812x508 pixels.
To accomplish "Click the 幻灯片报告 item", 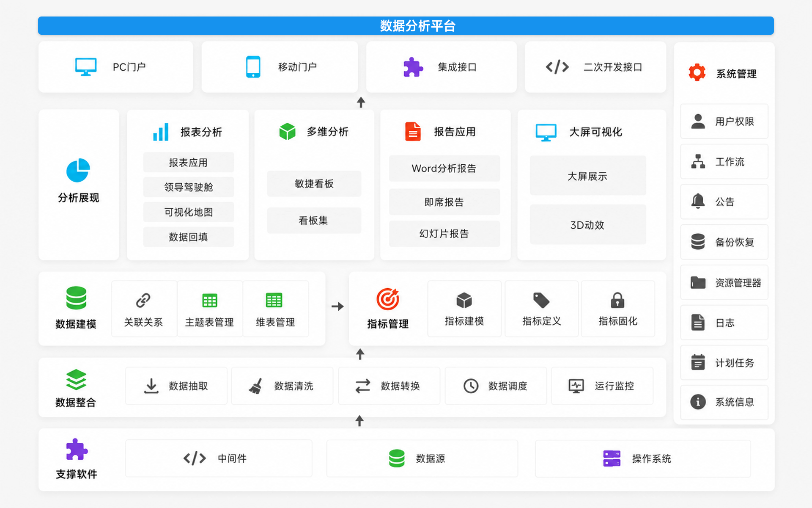I will coord(444,234).
